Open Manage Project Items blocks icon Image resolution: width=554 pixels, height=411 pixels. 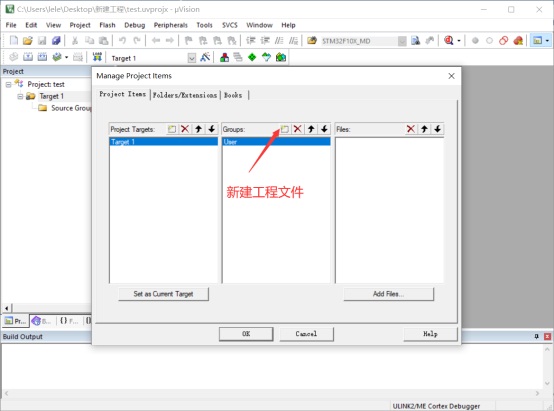tap(224, 57)
